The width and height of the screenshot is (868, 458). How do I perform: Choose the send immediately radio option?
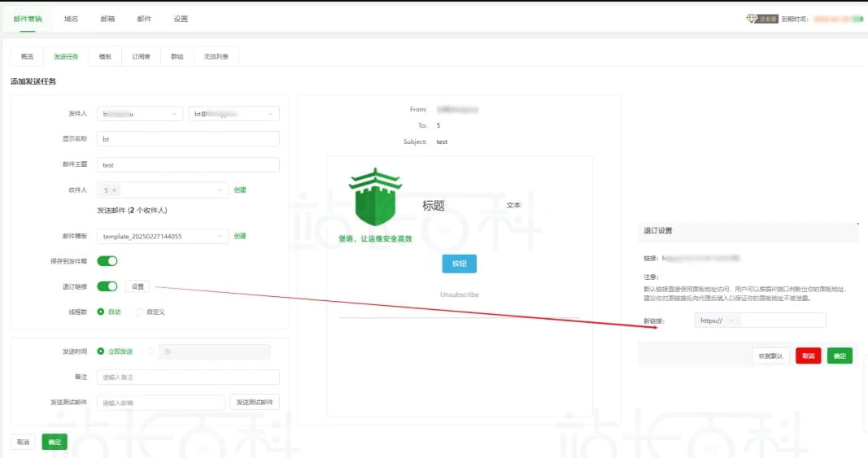click(x=101, y=351)
